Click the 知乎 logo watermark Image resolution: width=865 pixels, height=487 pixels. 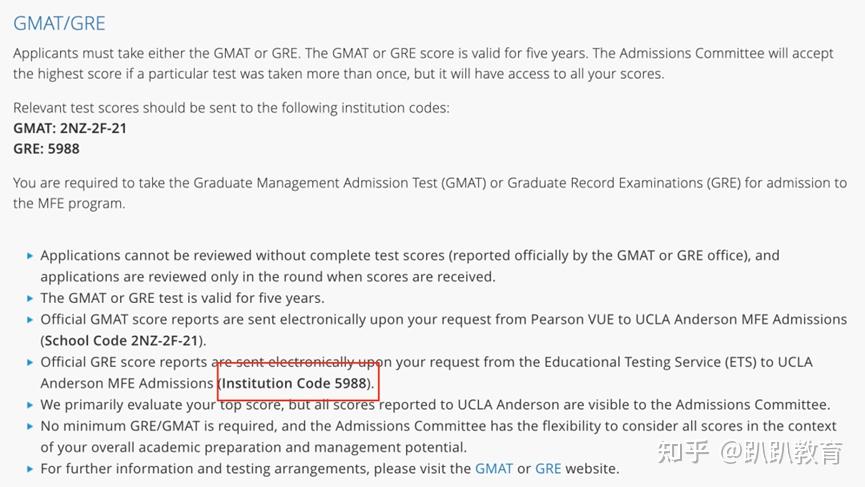click(x=683, y=452)
